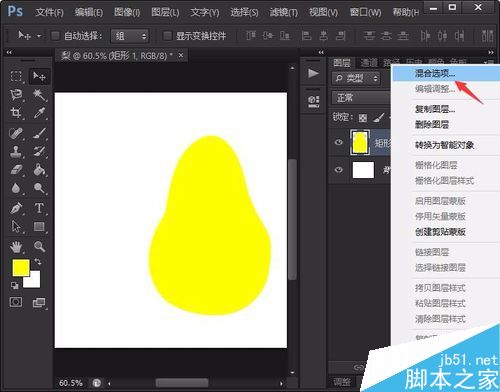Image resolution: width=500 pixels, height=392 pixels.
Task: Select the Zoom tool
Action: point(39,247)
